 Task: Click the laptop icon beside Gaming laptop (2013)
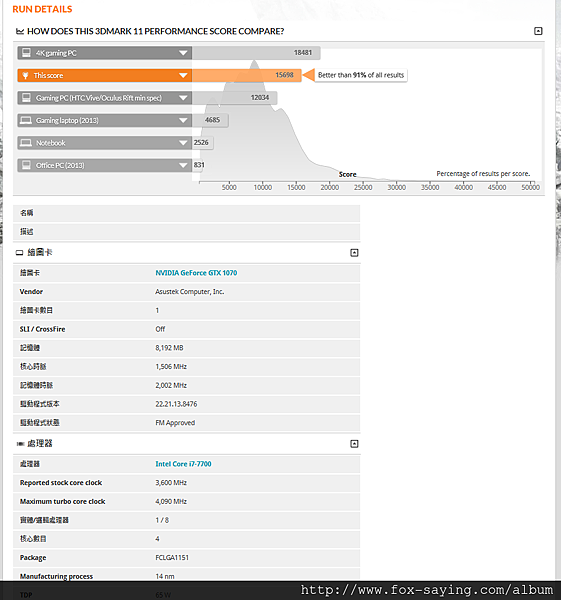tap(26, 121)
